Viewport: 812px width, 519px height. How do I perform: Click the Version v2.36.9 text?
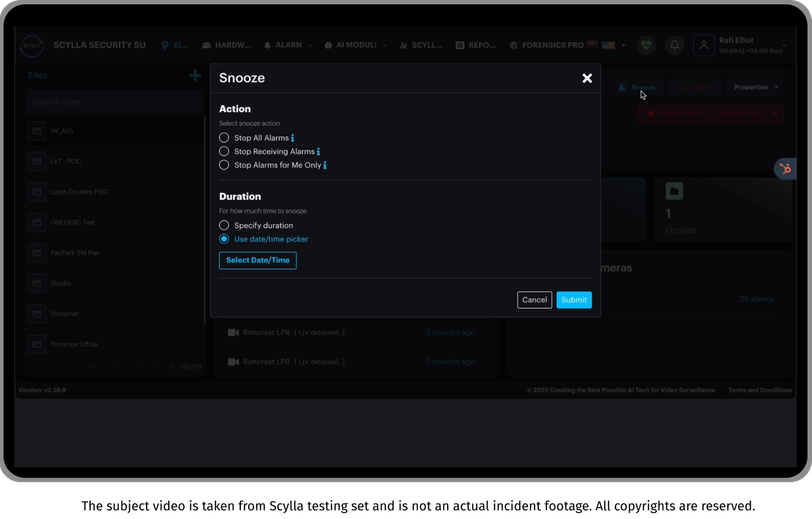click(42, 390)
